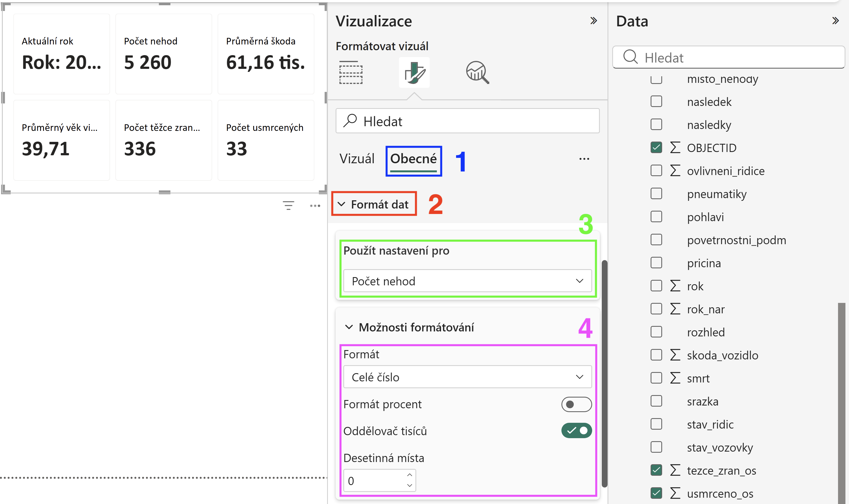
Task: Click the sigma icon next to skoda_vozidlo
Action: tap(675, 355)
